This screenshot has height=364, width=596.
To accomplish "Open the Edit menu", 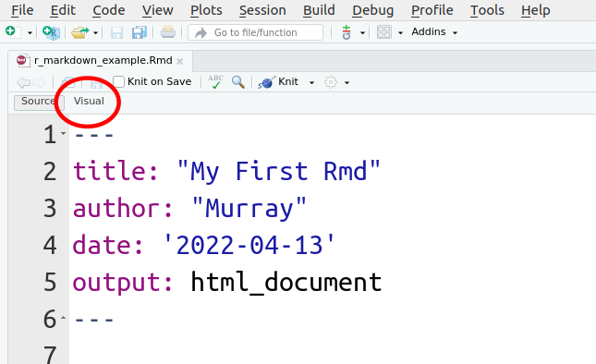I will coord(63,10).
